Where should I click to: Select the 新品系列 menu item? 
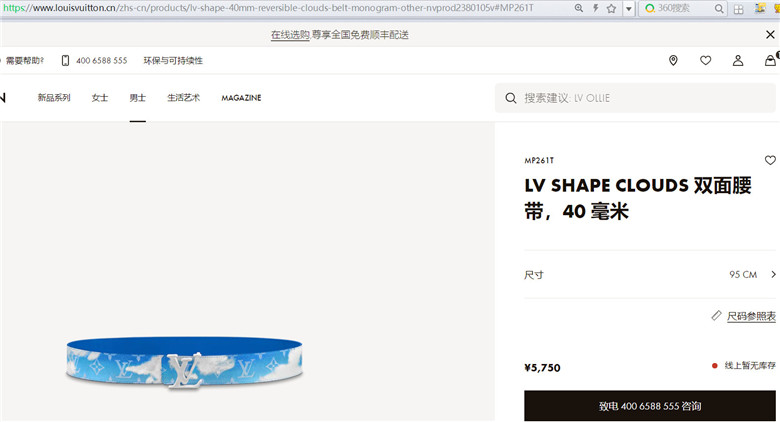point(54,98)
